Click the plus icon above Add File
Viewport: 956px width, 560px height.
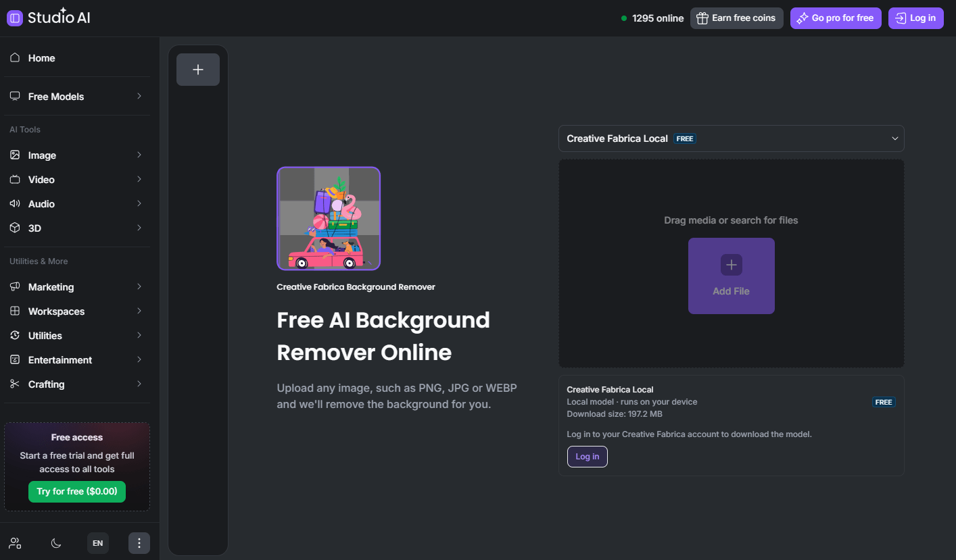pyautogui.click(x=732, y=265)
